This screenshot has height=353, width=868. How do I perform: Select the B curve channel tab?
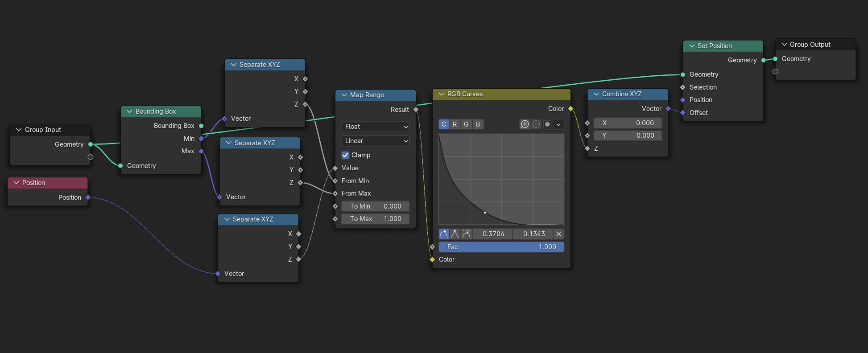point(478,124)
